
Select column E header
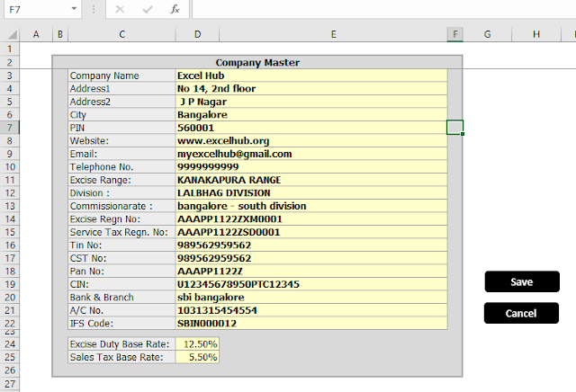(x=333, y=34)
